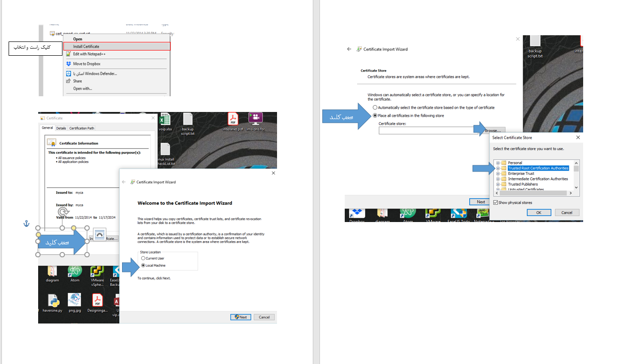
Task: Toggle the Show physical stores checkbox
Action: [496, 202]
